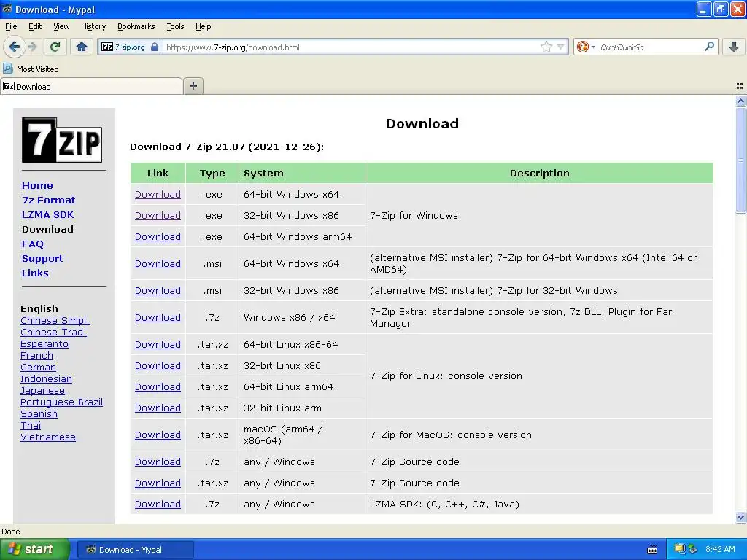This screenshot has height=560, width=747.
Task: Open the Most Visited bookmarks folder
Action: [31, 69]
